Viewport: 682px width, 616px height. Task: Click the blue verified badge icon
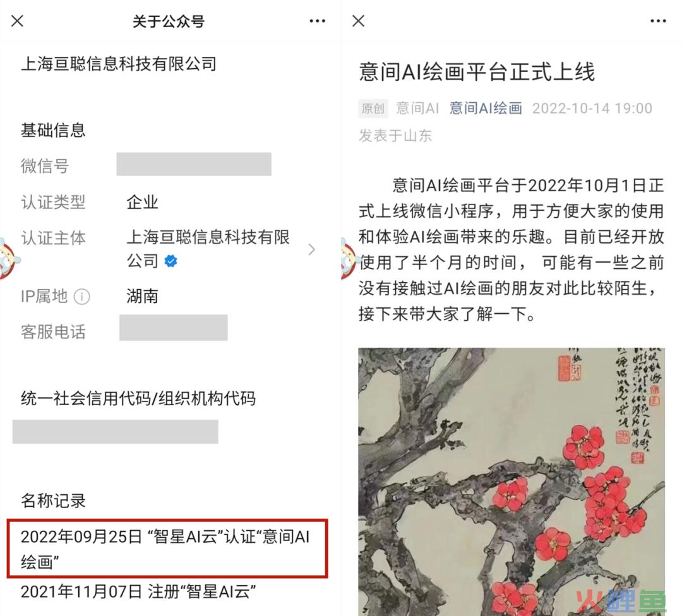(x=170, y=261)
